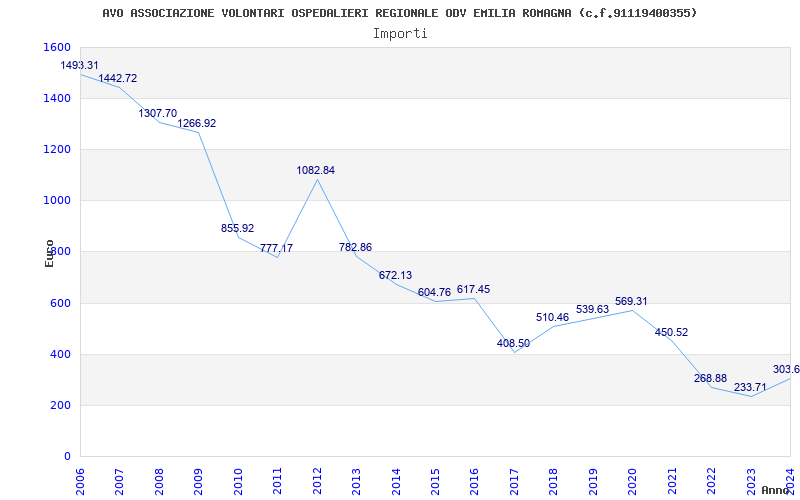This screenshot has height=500, width=800.
Task: Select the 1493.31 data label
Action: tap(80, 65)
